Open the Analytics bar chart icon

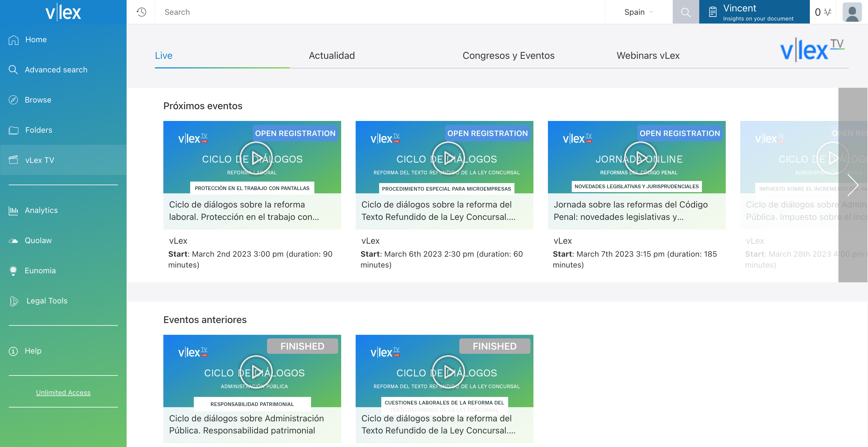13,211
